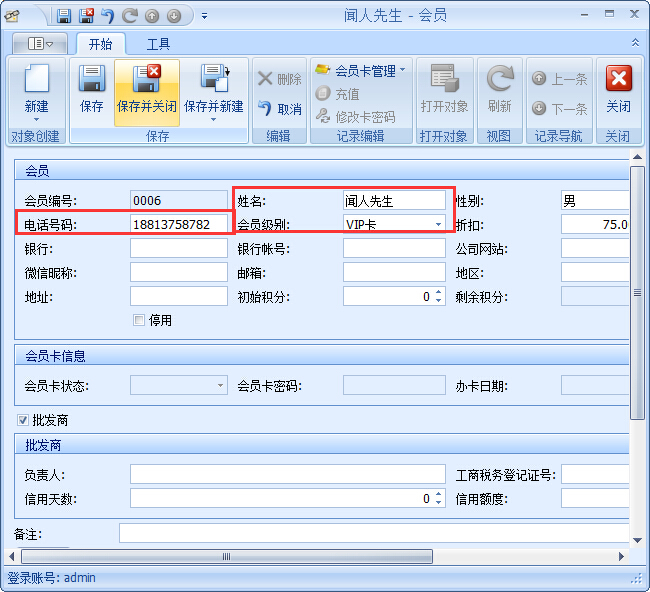650x592 pixels.
Task: Increase 信用天数 with the up spinner
Action: [x=439, y=494]
